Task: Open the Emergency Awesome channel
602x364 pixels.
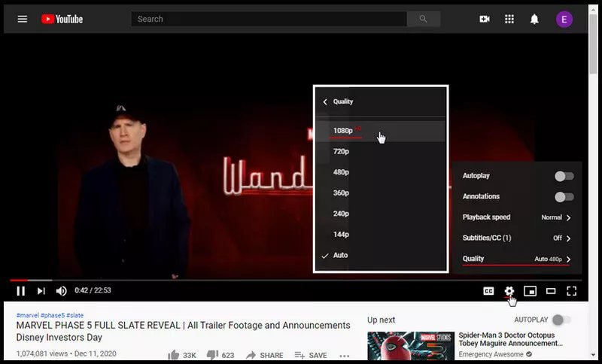Action: (x=491, y=354)
